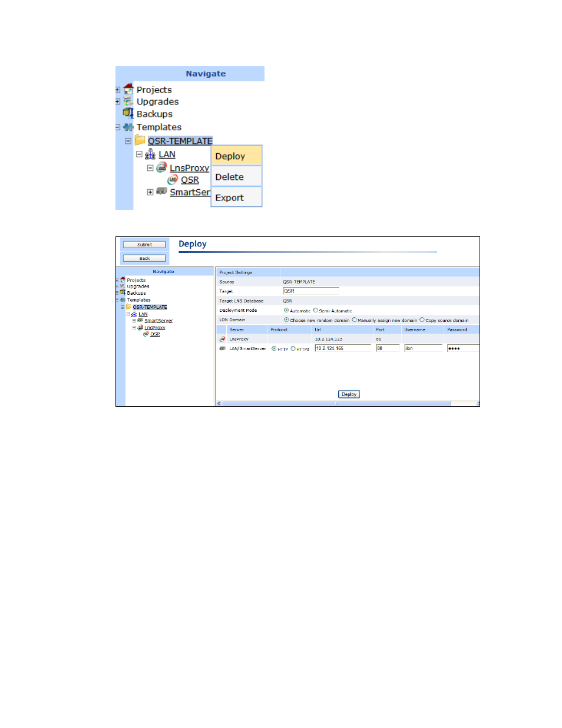This screenshot has height=728, width=562.
Task: Collapse the LAN node in the large tree
Action: (x=139, y=154)
